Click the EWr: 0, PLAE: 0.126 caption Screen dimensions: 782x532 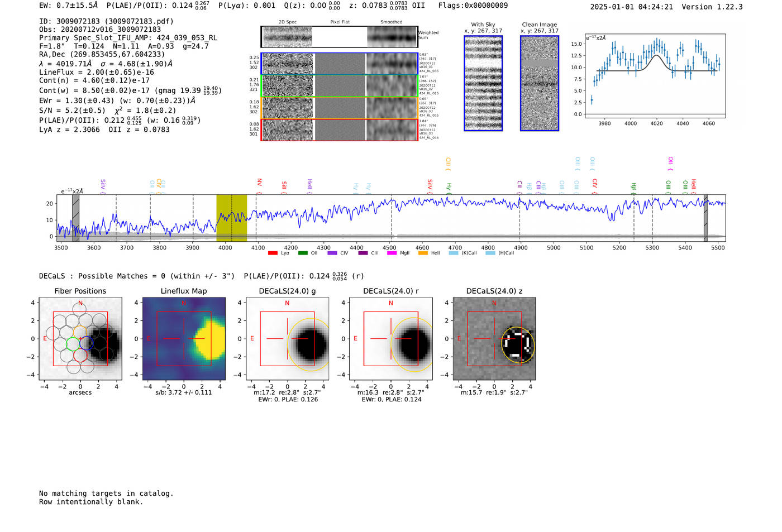[x=288, y=400]
